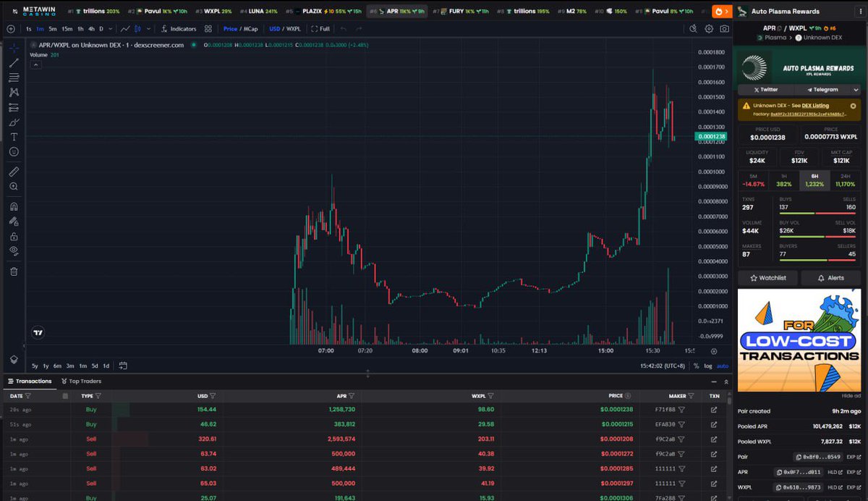This screenshot has height=501, width=868.
Task: Open the emoji icons tool
Action: [x=14, y=152]
